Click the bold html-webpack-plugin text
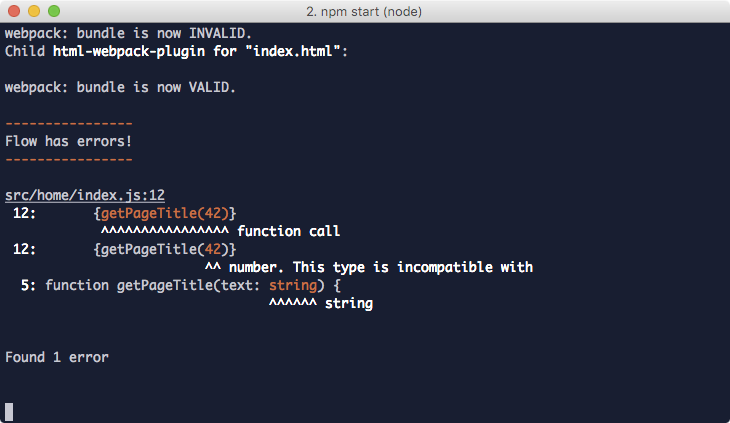 [x=129, y=51]
